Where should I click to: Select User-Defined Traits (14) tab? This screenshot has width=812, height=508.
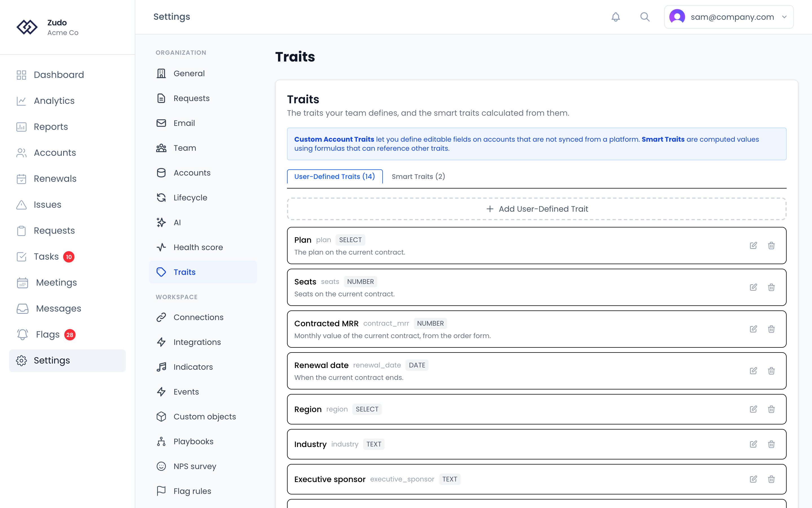pos(335,176)
